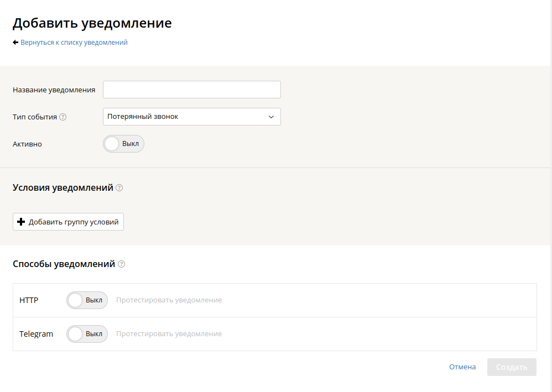Viewport: 552px width, 392px height.
Task: Click Протестировать уведомление in HTTP row
Action: tap(169, 300)
